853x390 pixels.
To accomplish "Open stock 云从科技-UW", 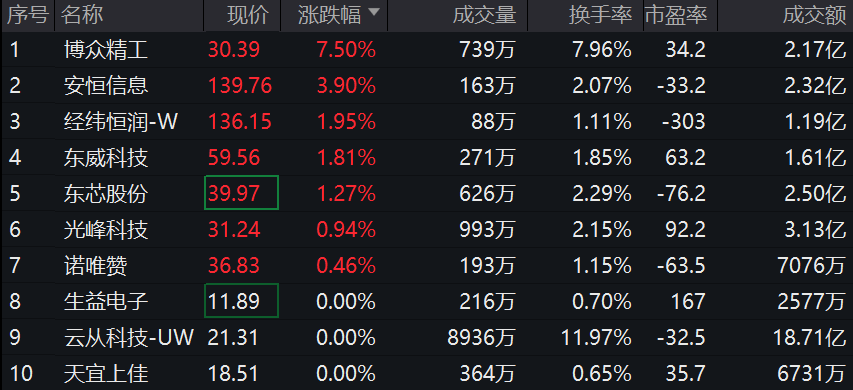I will [128, 338].
